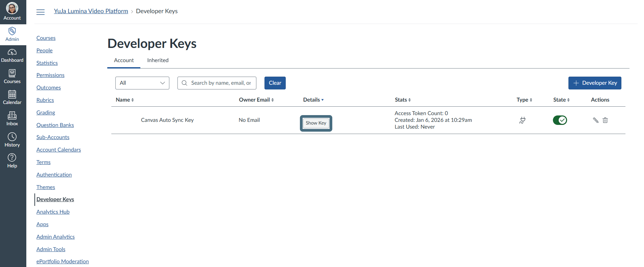Sort the table by Name column

click(125, 100)
